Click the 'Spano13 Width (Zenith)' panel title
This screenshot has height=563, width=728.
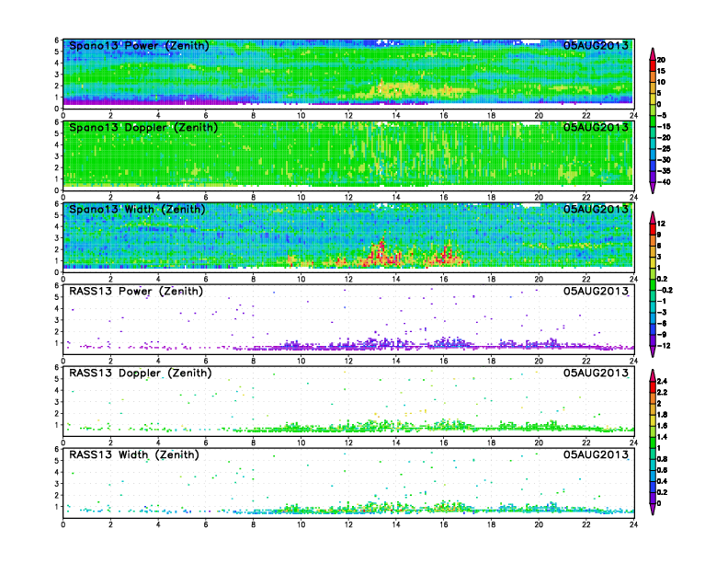(137, 210)
